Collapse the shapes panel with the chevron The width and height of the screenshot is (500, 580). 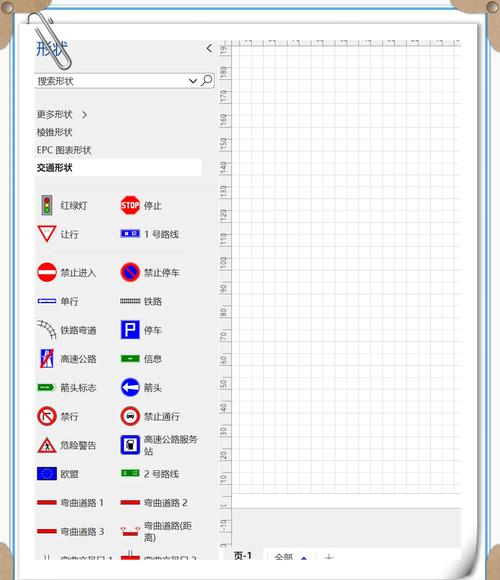click(209, 48)
